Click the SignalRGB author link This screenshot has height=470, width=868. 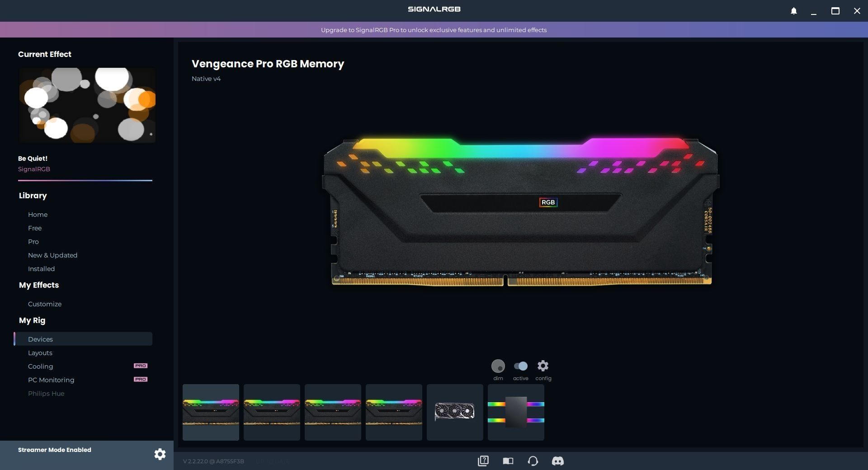[x=34, y=169]
